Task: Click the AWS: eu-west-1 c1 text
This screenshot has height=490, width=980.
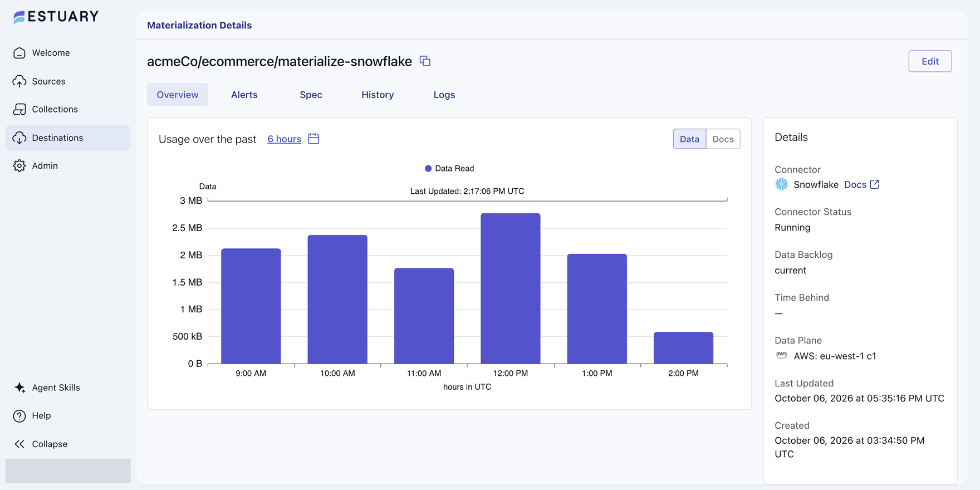Action: point(835,356)
